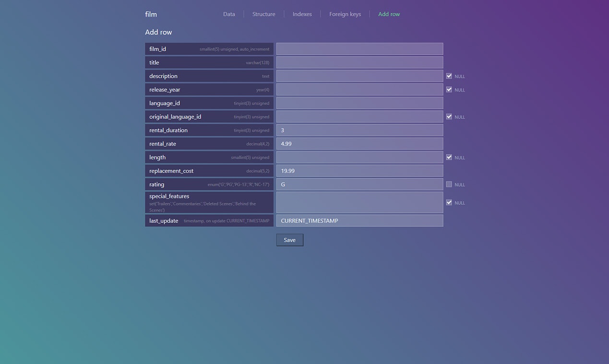The image size is (609, 364).
Task: Click the length column label
Action: pyautogui.click(x=157, y=157)
